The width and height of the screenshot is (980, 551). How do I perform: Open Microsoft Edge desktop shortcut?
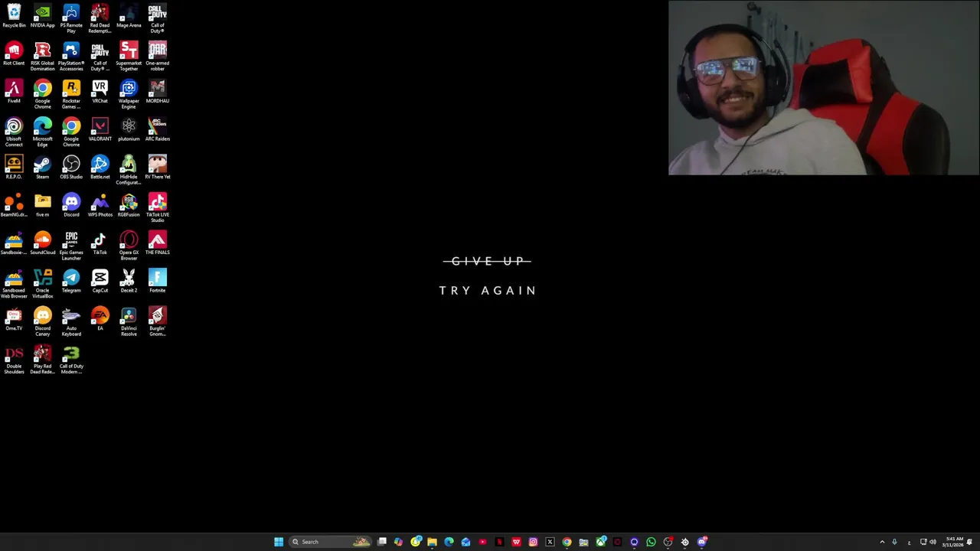pos(42,132)
